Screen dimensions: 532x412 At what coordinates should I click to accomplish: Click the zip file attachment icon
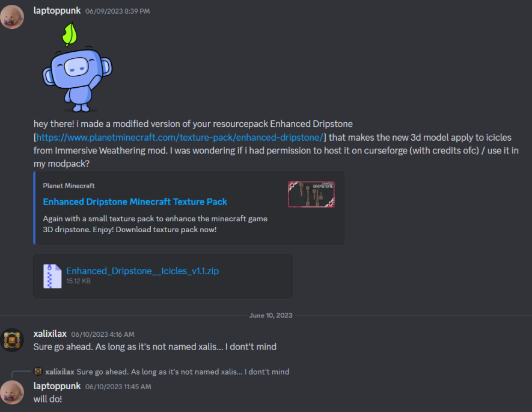point(52,276)
